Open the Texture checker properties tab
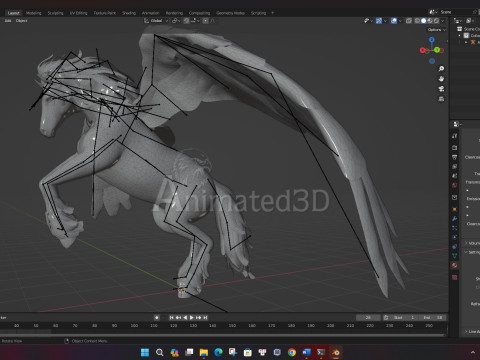Image resolution: width=480 pixels, height=360 pixels. pyautogui.click(x=454, y=277)
